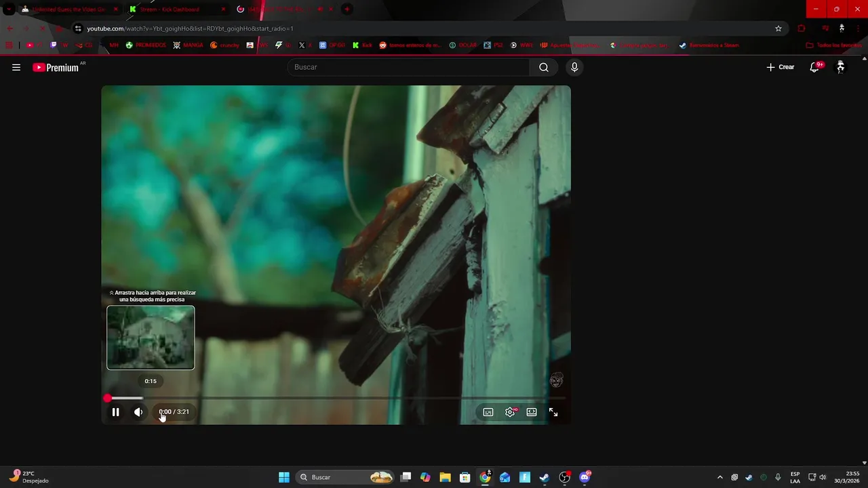868x488 pixels.
Task: Open Microsoft Store from the taskbar
Action: click(465, 477)
